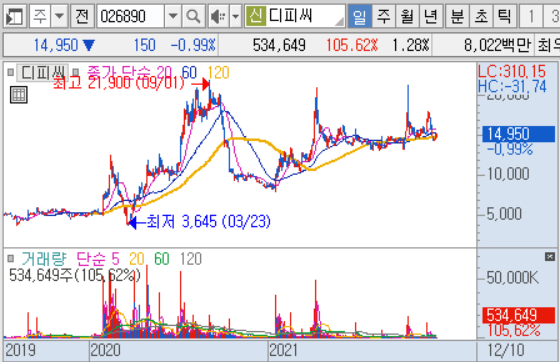Click the volume 120 average legend
Viewport: 560px width, 362px height.
pos(191,259)
